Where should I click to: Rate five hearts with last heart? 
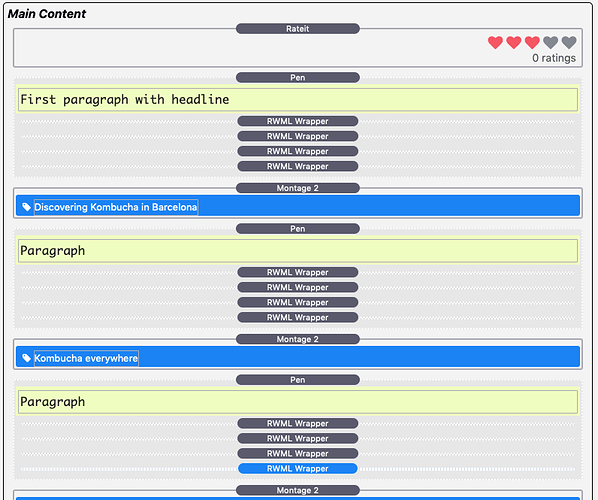pyautogui.click(x=569, y=42)
